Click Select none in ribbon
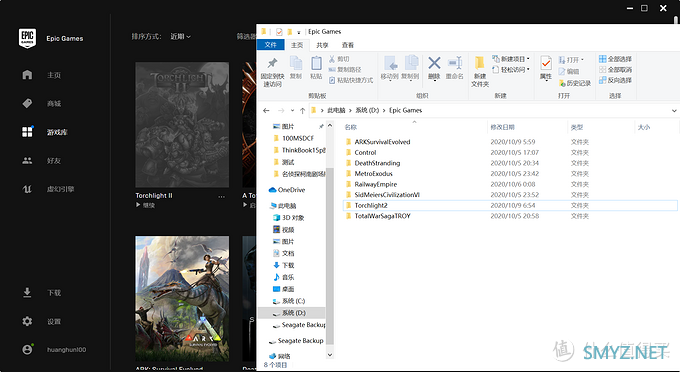The width and height of the screenshot is (680, 372). click(x=615, y=69)
